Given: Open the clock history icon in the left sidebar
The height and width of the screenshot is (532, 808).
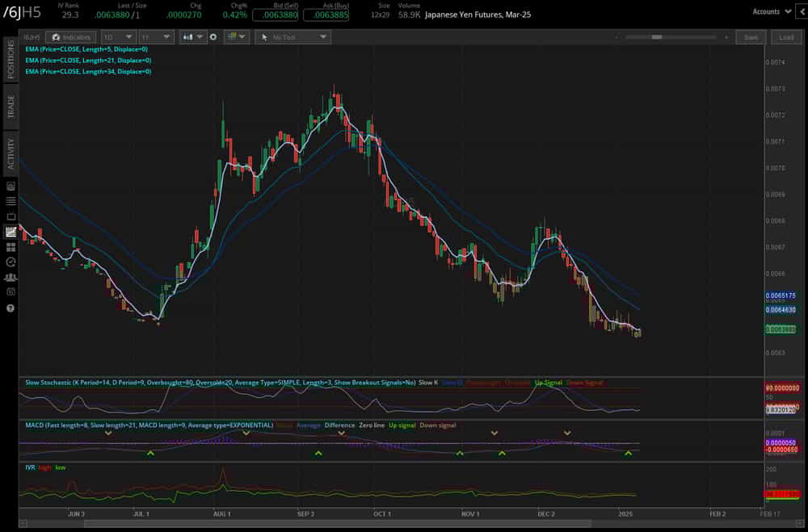Looking at the screenshot, I should click(x=11, y=260).
